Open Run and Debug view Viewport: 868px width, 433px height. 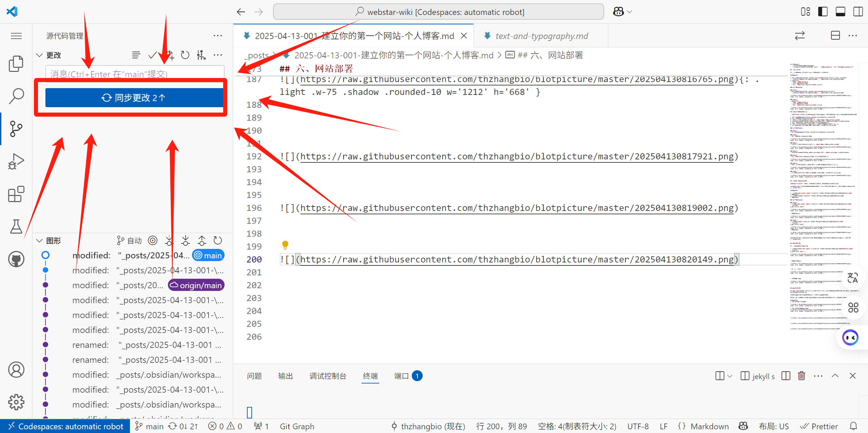16,162
